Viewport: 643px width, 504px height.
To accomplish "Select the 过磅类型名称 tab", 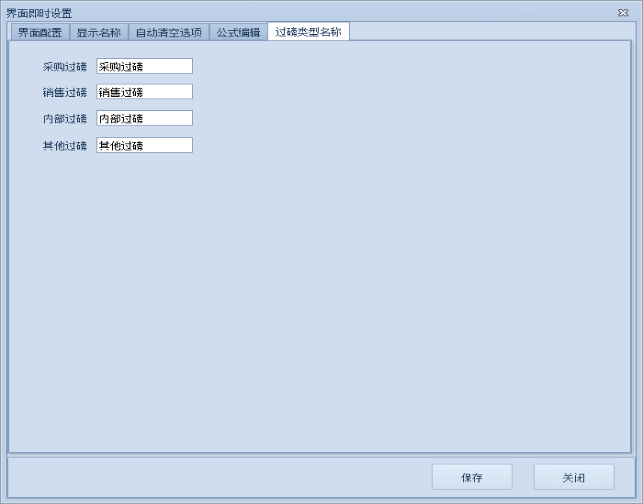I will click(x=308, y=32).
